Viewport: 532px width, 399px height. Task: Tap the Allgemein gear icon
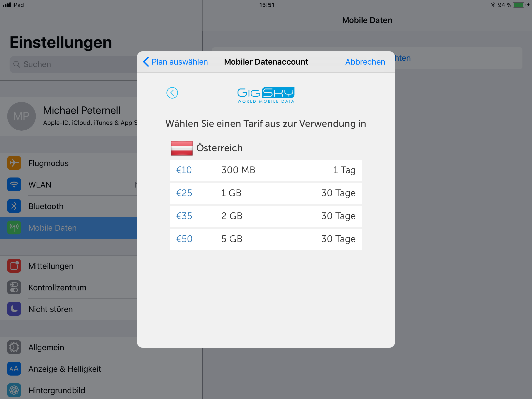pos(14,347)
